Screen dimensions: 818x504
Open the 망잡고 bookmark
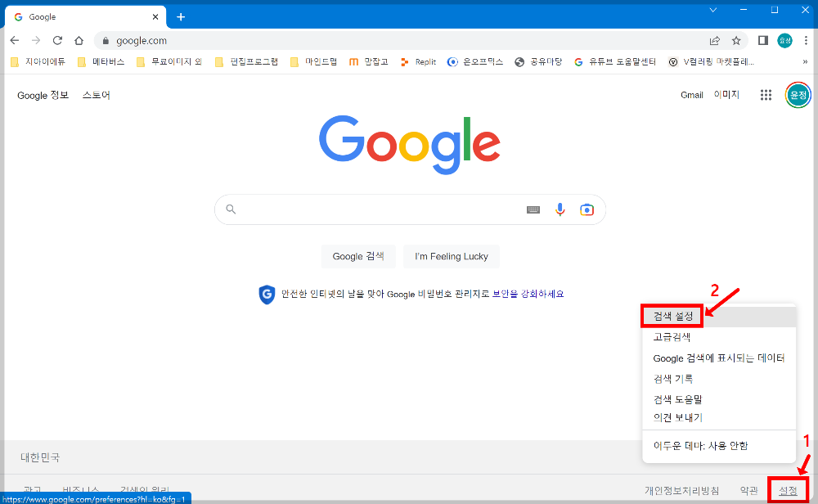(369, 62)
